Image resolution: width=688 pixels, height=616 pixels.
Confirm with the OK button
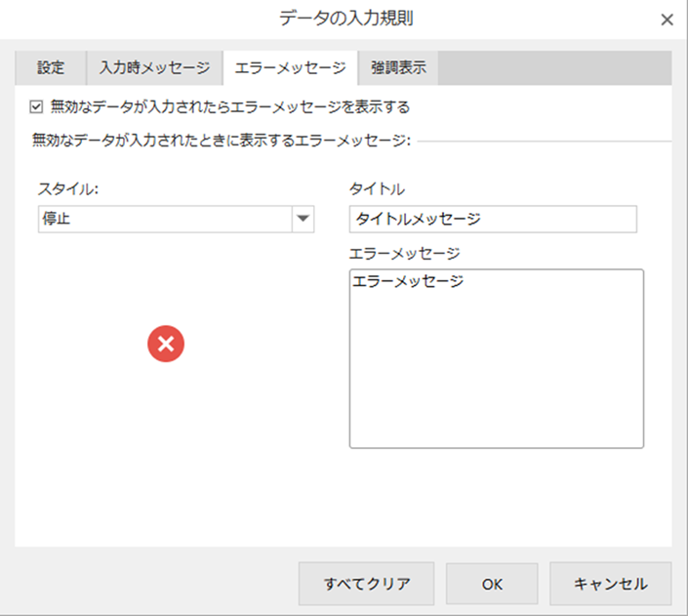click(492, 584)
